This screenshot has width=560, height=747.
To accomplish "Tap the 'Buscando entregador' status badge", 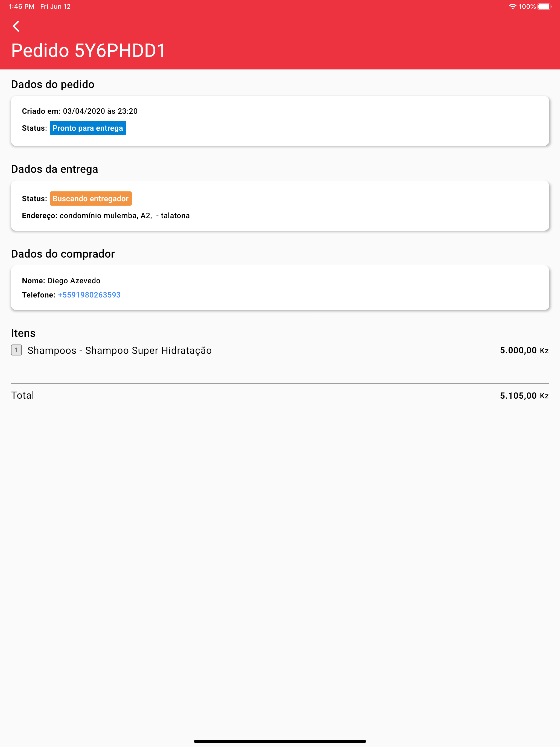I will coord(91,199).
